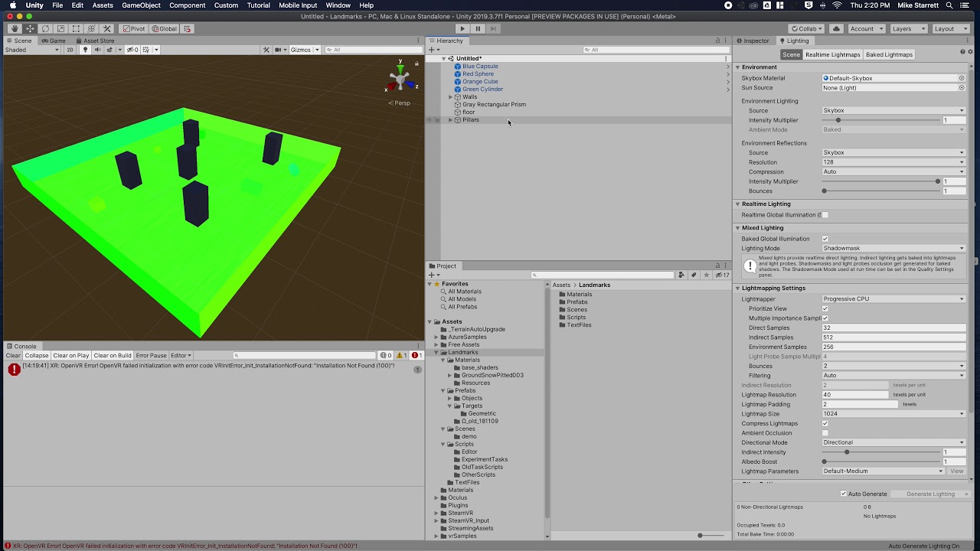Search by type icon in Project panel
Image resolution: width=980 pixels, height=551 pixels.
(682, 275)
